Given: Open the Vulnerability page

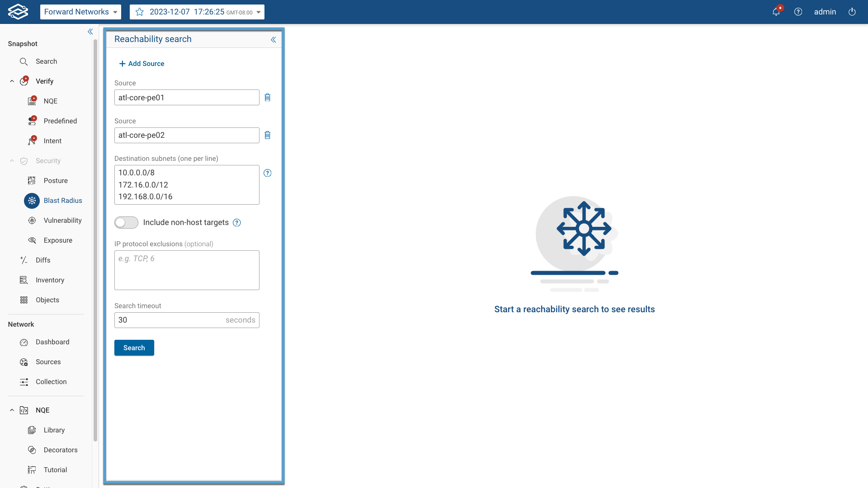Looking at the screenshot, I should pos(62,221).
